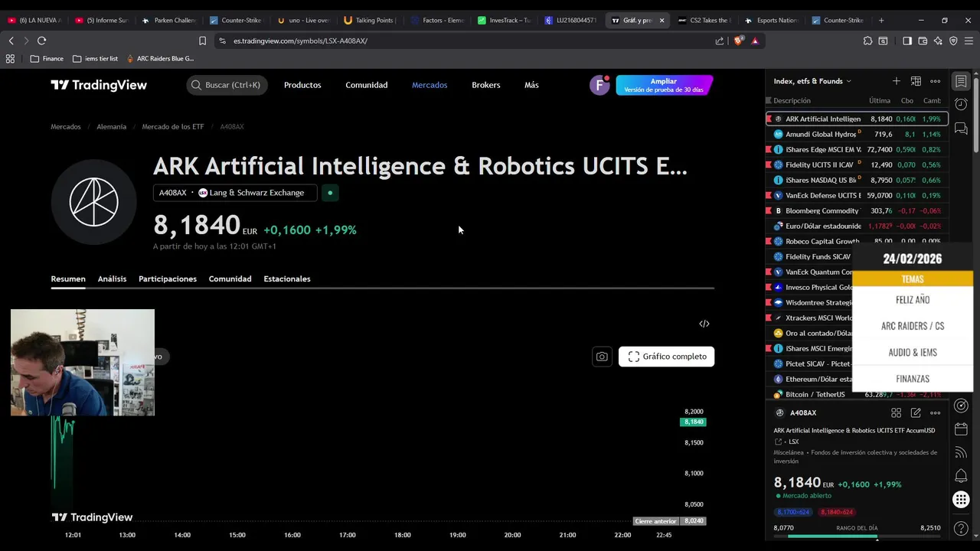This screenshot has width=980, height=551.
Task: Click the embed code icon above chart
Action: coord(704,324)
